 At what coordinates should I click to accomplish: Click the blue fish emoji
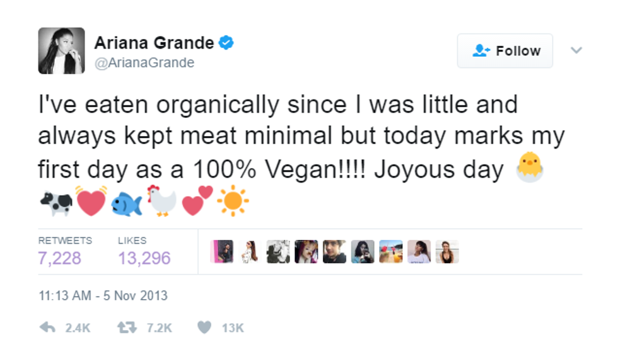pos(127,203)
